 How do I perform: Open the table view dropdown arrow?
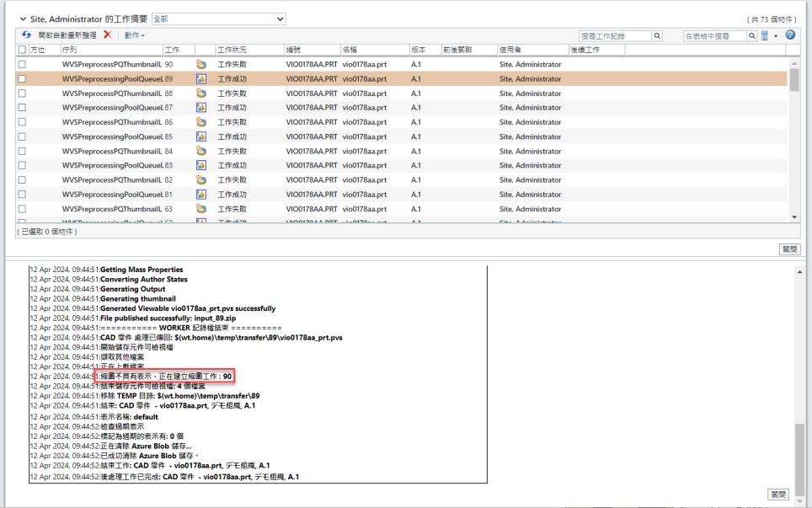(776, 35)
